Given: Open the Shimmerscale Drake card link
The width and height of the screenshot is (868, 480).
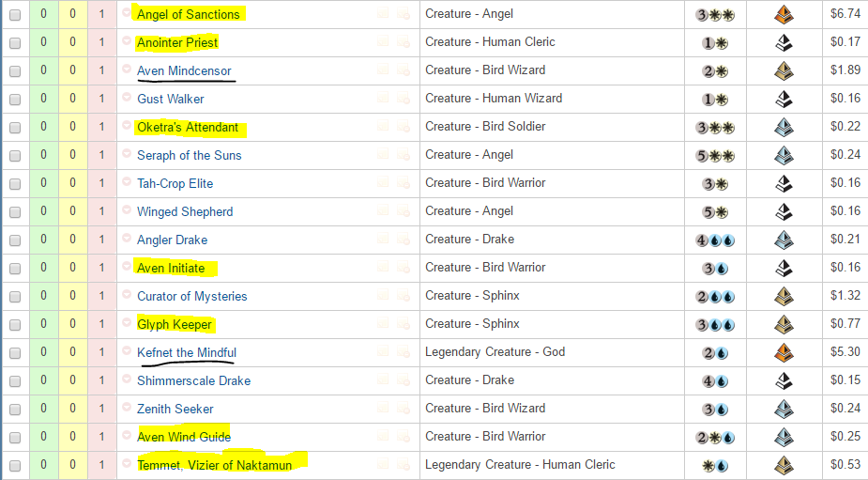Looking at the screenshot, I should point(193,380).
